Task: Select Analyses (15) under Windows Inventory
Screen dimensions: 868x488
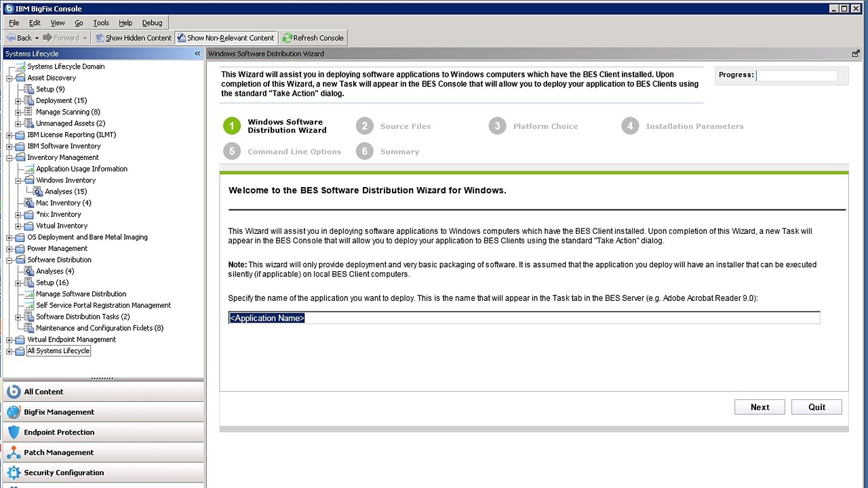Action: click(x=66, y=192)
